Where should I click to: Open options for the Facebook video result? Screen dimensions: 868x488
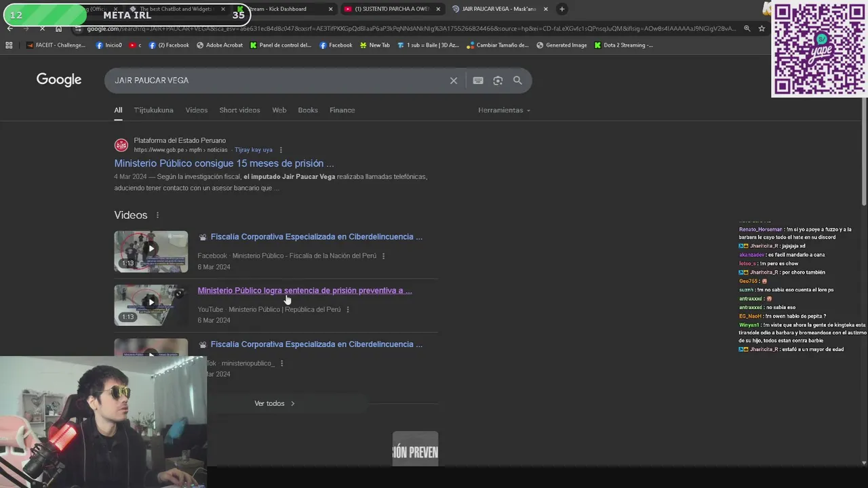click(x=383, y=256)
